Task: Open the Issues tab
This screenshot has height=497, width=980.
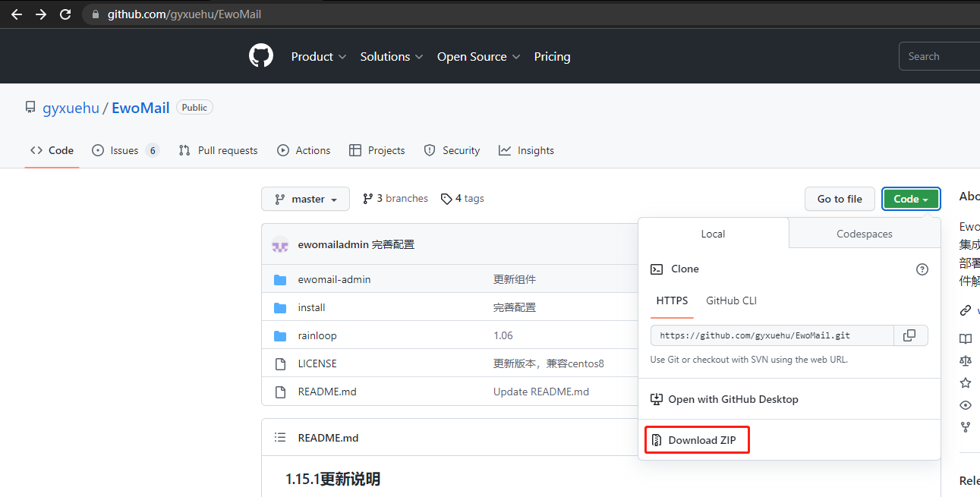Action: (x=125, y=150)
